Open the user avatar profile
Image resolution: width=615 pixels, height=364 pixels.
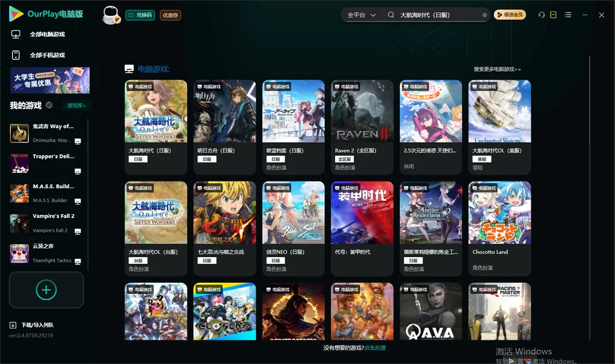coord(111,15)
